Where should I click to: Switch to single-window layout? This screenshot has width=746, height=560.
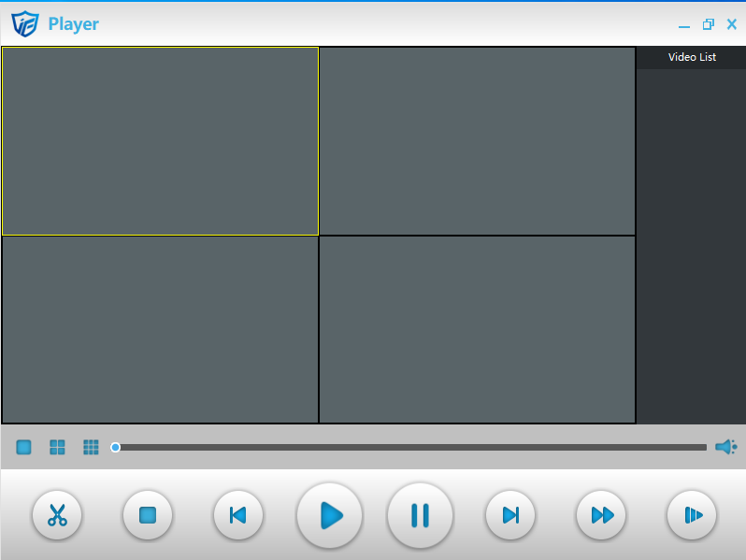23,447
